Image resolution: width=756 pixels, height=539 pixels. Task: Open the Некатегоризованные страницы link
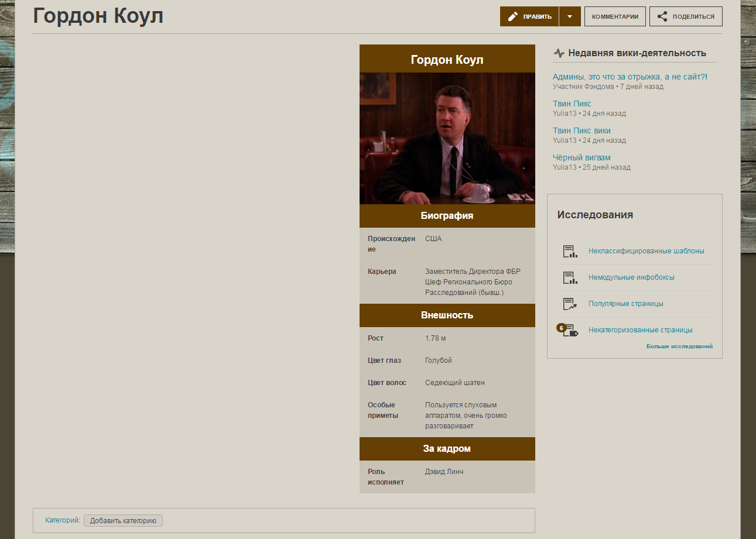(x=641, y=330)
